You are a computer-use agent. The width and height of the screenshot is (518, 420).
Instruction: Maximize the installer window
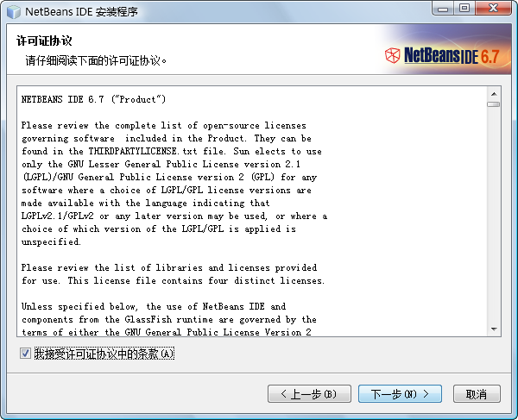[464, 9]
